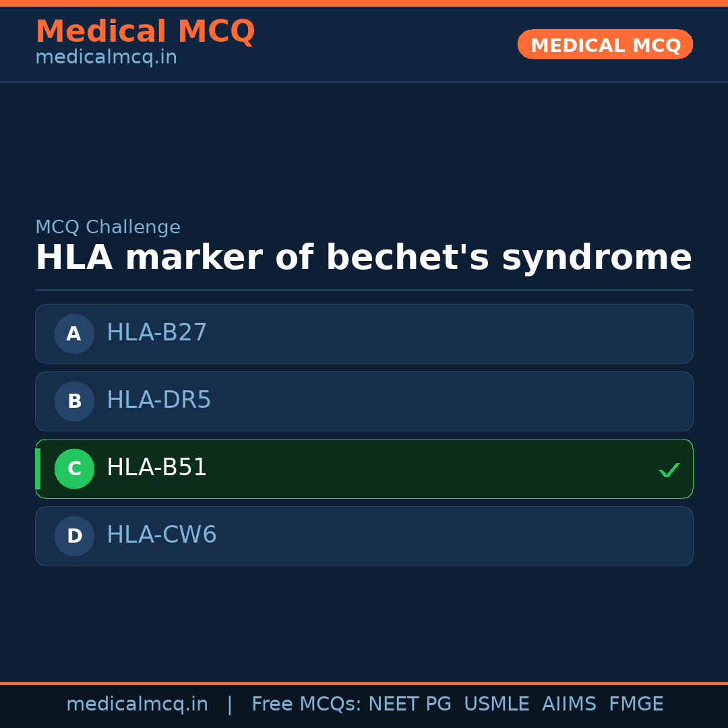Viewport: 728px width, 728px height.
Task: Select the HLA-B51 answer text
Action: (x=156, y=468)
